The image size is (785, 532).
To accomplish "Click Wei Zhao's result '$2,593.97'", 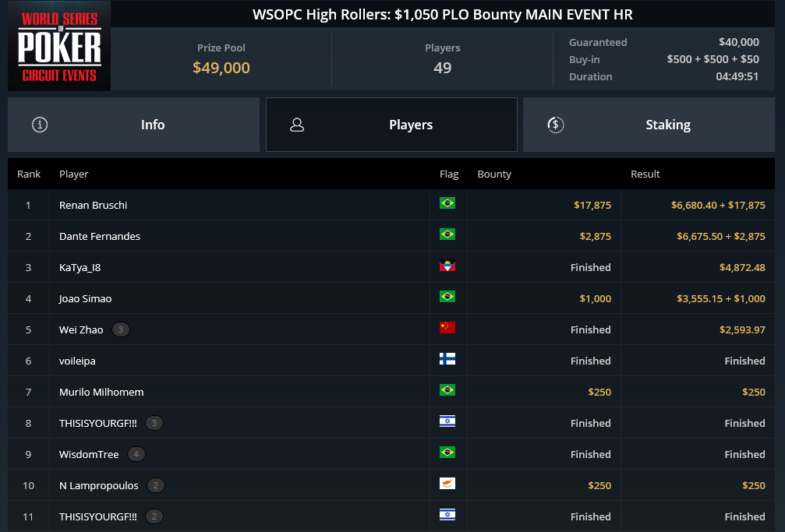I will click(742, 329).
